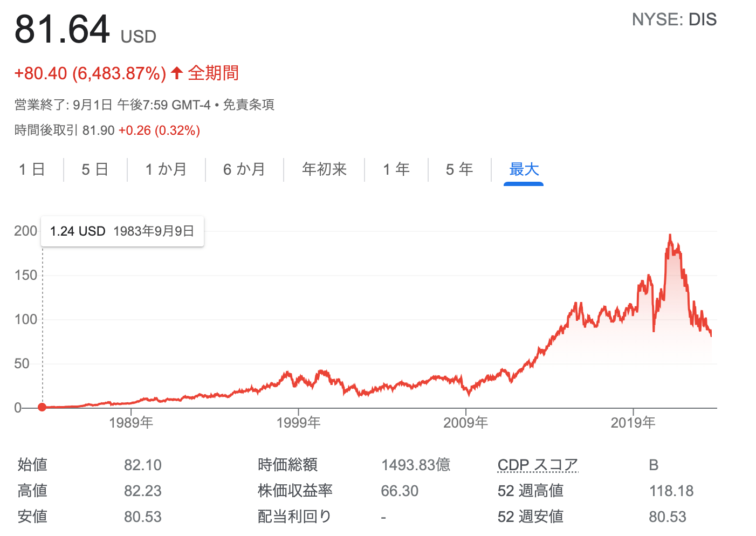Click the 高値 label

[32, 491]
